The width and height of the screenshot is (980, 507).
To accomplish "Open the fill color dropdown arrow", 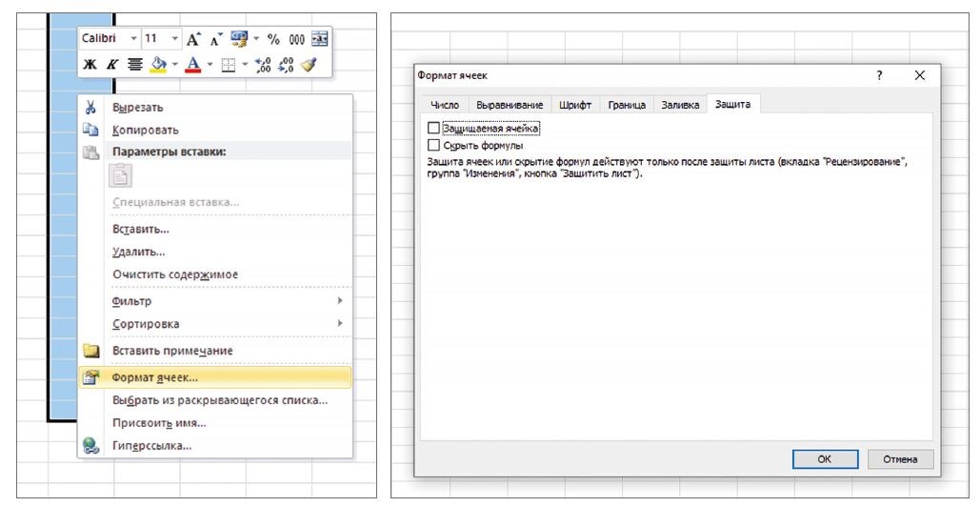I will 175,65.
